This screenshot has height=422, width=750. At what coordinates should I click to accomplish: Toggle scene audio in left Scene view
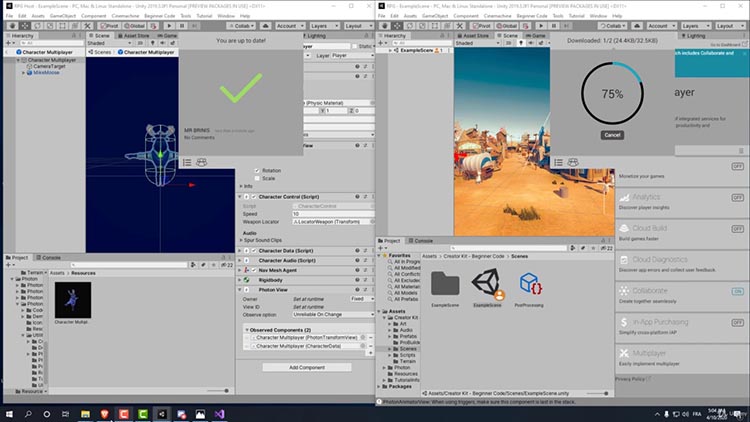163,43
